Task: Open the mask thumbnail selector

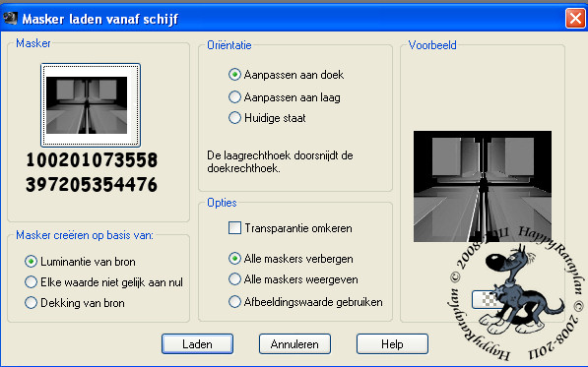Action: [x=91, y=105]
